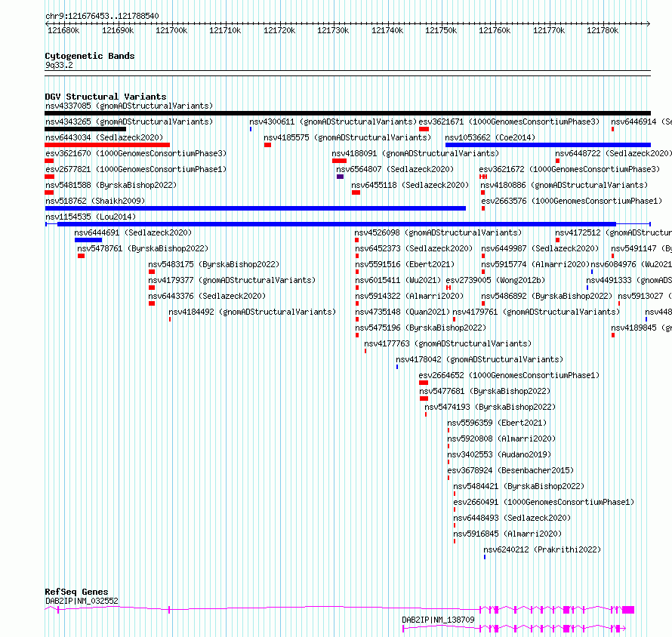
Task: Open nsv4180886 gnomAD variant label
Action: [x=564, y=185]
